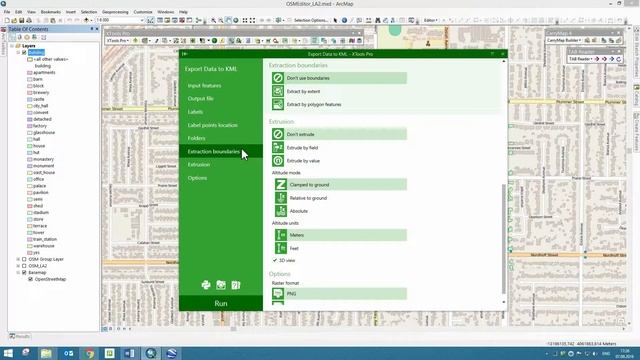The width and height of the screenshot is (640, 360).
Task: Select Clamped to ground altitude mode
Action: tap(340, 184)
